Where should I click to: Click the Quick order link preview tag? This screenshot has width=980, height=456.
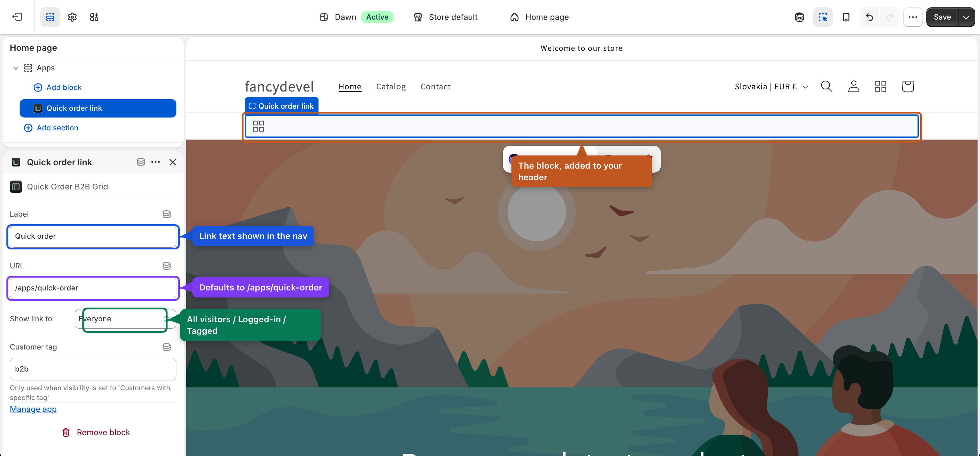[281, 106]
